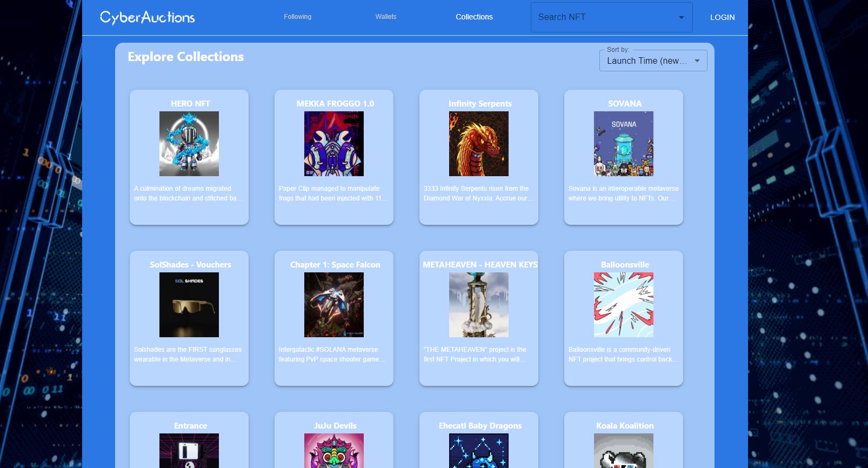Expand the Search NFT dropdown arrow
Screen dimensions: 868x468
[x=681, y=17]
